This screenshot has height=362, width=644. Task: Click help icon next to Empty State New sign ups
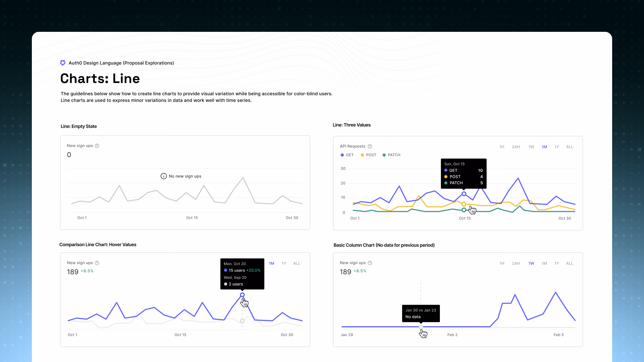(x=97, y=146)
